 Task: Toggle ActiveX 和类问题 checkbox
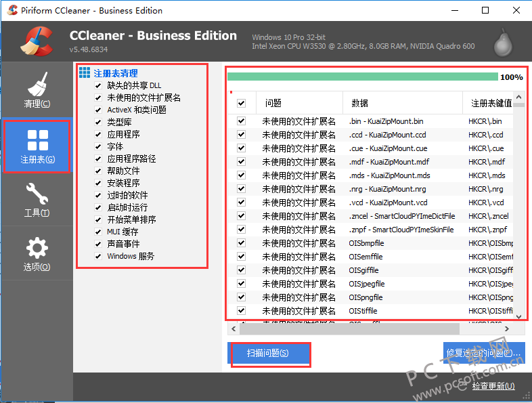click(x=98, y=110)
